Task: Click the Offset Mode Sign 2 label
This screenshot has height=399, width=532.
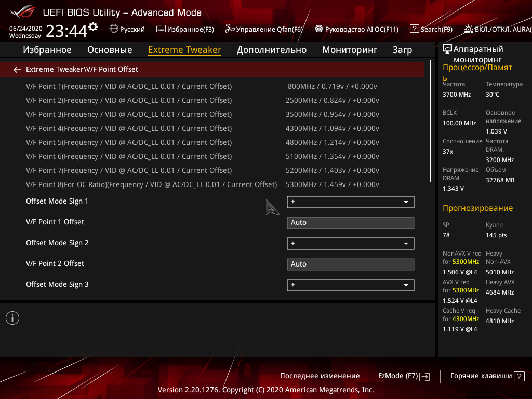Action: (57, 243)
